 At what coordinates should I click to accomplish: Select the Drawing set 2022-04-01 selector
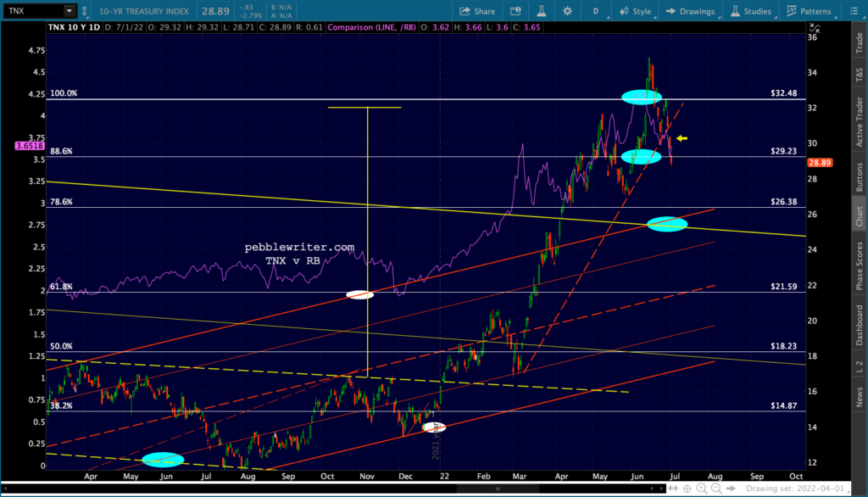pyautogui.click(x=795, y=489)
